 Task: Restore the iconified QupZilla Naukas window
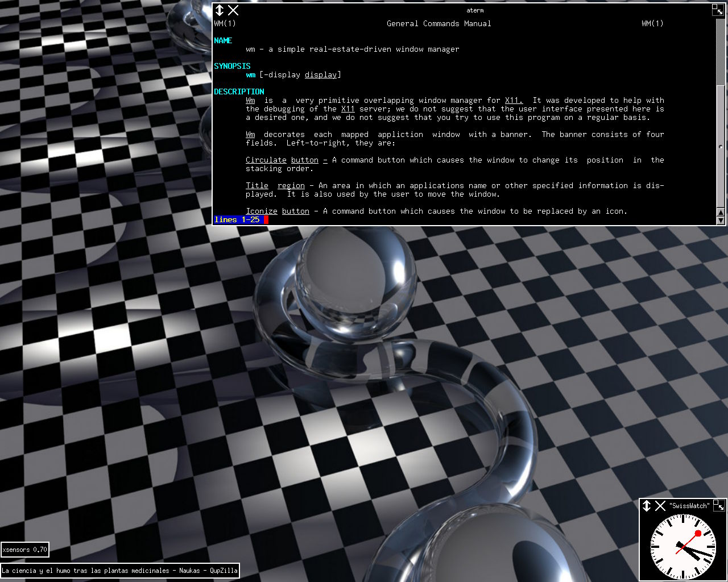[x=119, y=571]
